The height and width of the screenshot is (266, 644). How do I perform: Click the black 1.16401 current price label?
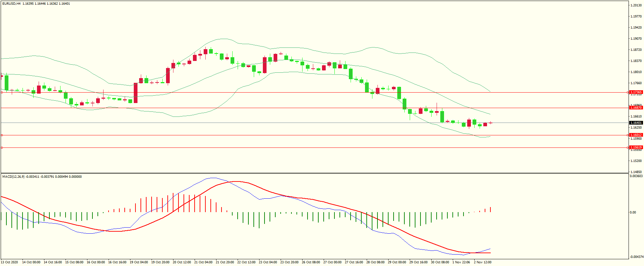pyautogui.click(x=636, y=123)
